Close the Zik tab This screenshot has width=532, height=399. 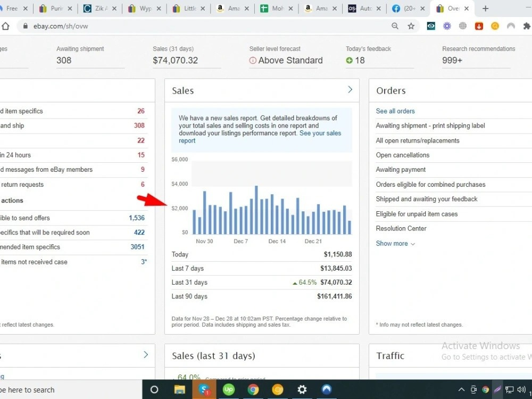[114, 9]
